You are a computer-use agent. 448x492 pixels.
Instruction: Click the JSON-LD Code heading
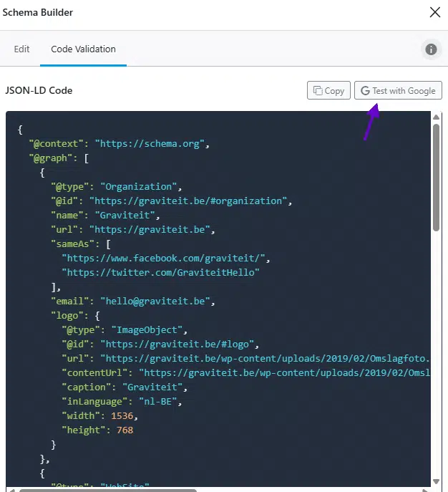tap(39, 90)
